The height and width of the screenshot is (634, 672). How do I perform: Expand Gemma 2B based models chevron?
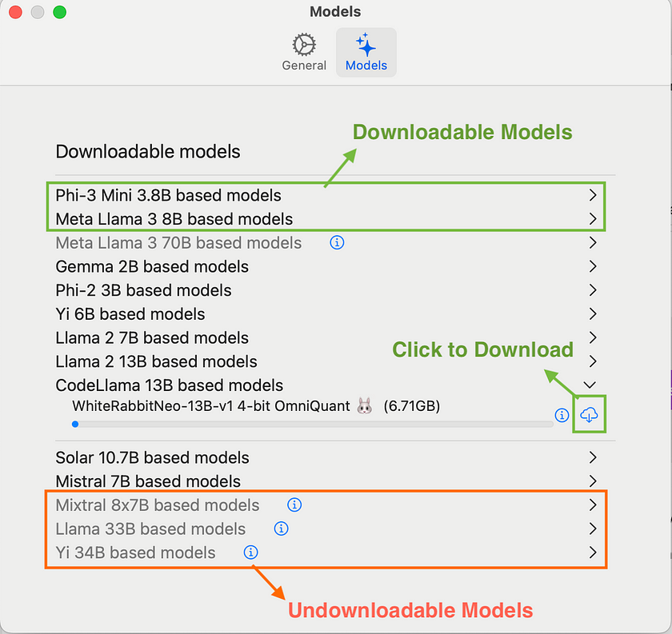pos(593,266)
